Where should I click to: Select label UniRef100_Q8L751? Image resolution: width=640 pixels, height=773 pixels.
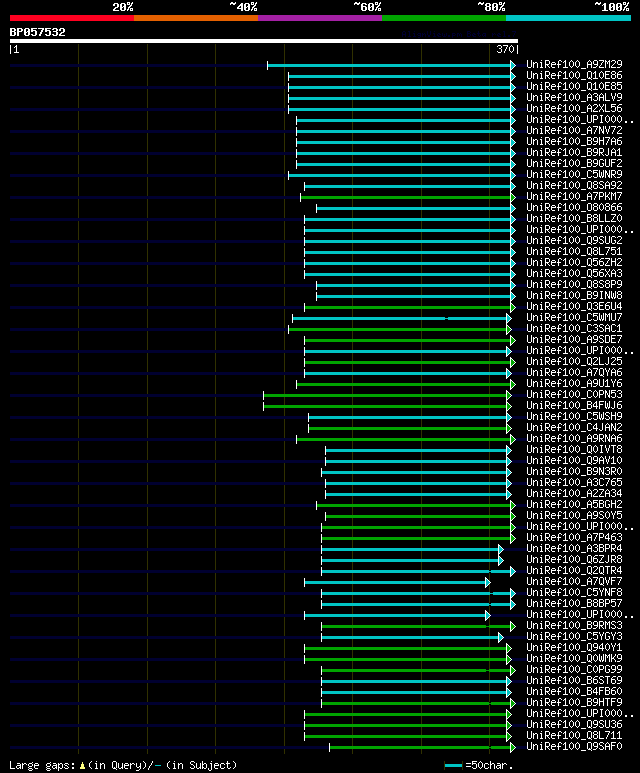574,251
